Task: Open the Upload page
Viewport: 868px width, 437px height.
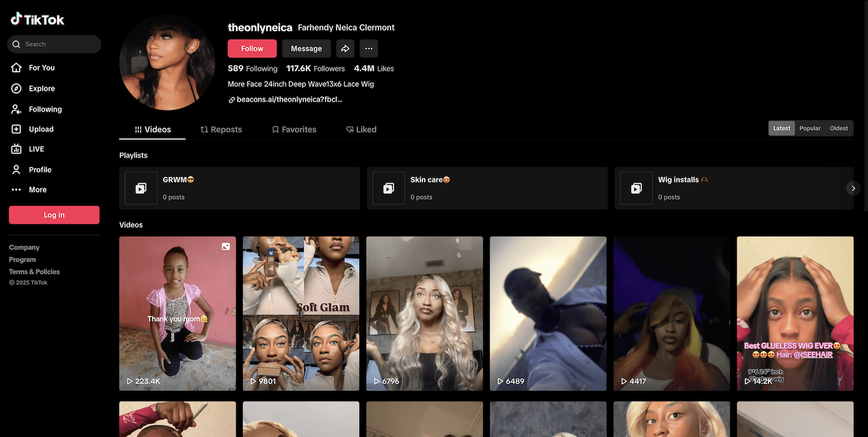Action: tap(41, 129)
